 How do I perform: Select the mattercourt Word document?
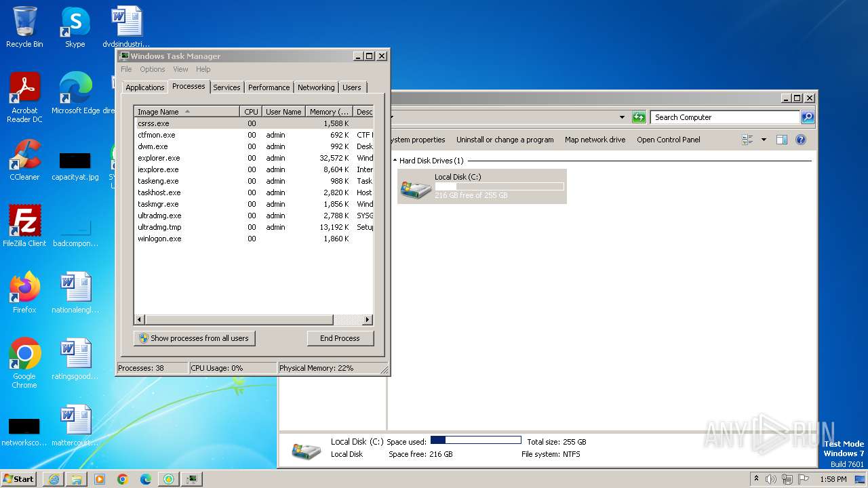[75, 426]
